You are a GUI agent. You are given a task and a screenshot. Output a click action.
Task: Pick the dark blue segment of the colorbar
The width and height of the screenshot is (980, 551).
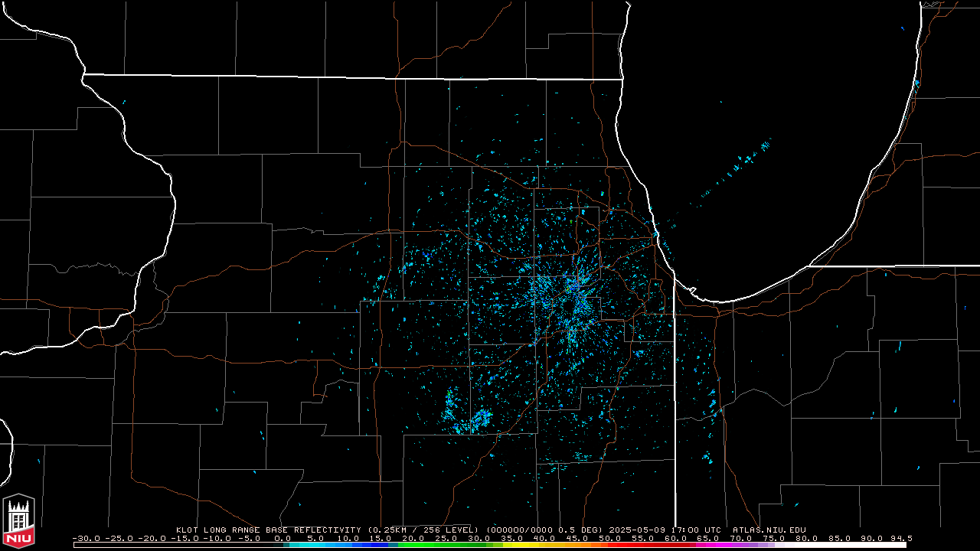tap(370, 545)
